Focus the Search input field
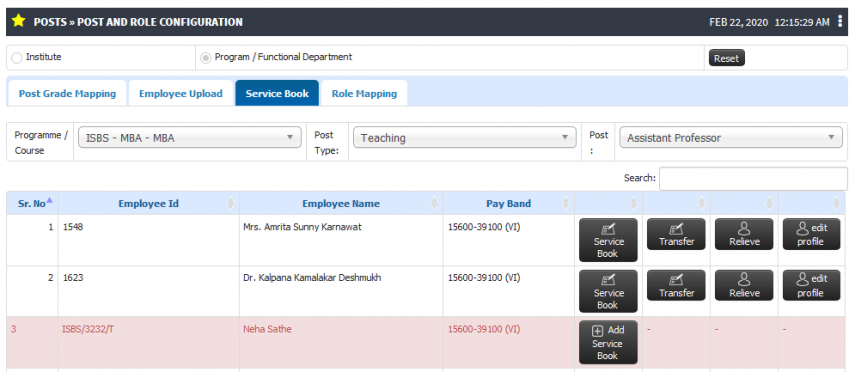 click(x=753, y=178)
